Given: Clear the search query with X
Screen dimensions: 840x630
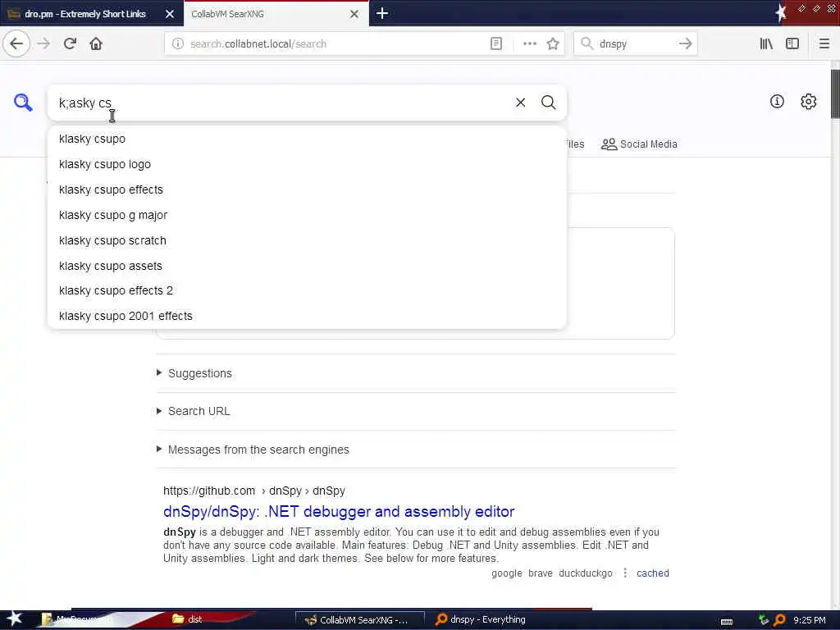Looking at the screenshot, I should pyautogui.click(x=520, y=103).
